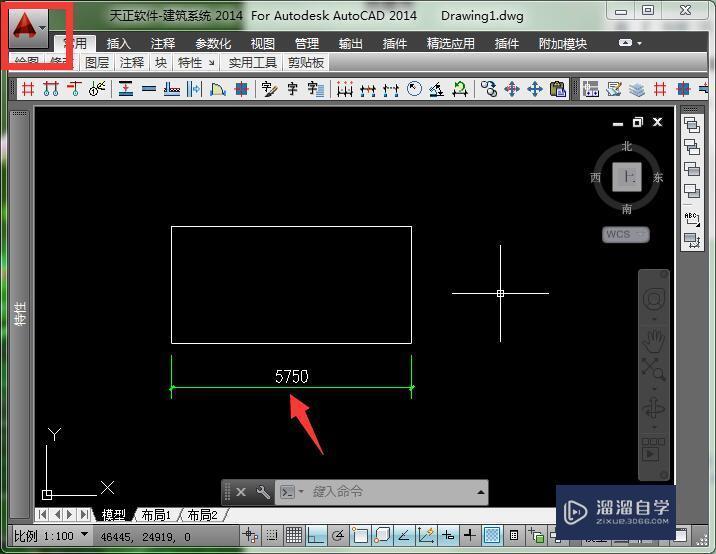Viewport: 716px width, 554px height.
Task: Click the ABC text-to-front icon
Action: (x=692, y=218)
